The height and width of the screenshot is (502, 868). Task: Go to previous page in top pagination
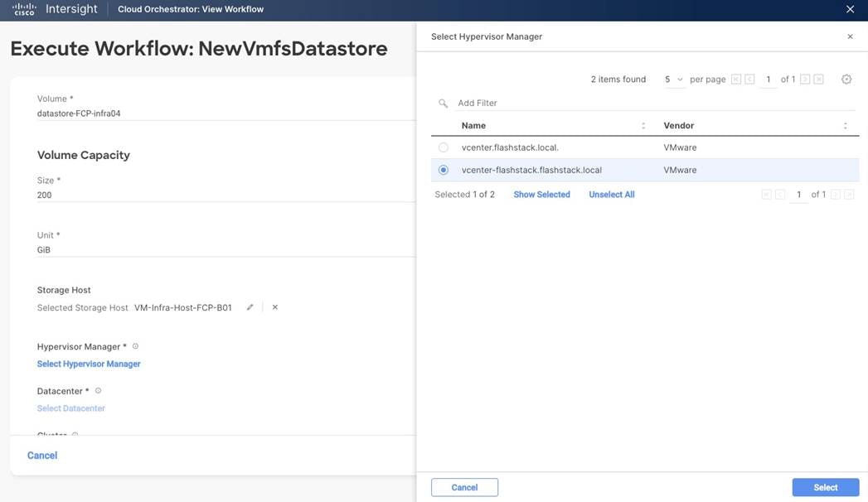click(749, 79)
